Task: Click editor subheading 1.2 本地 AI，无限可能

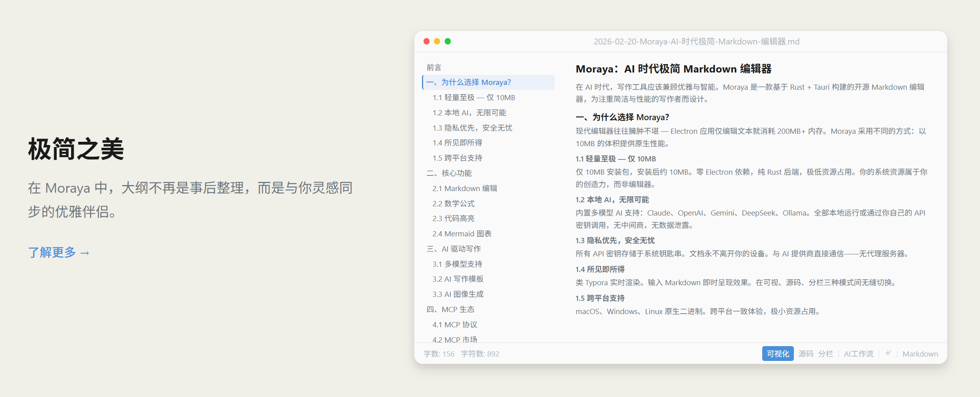Action: 612,200
